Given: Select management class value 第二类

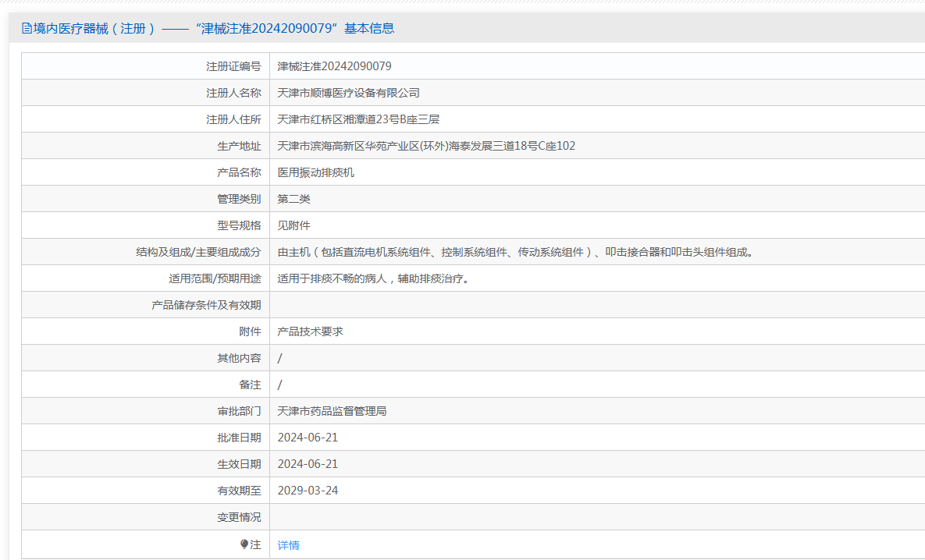Looking at the screenshot, I should tap(294, 199).
